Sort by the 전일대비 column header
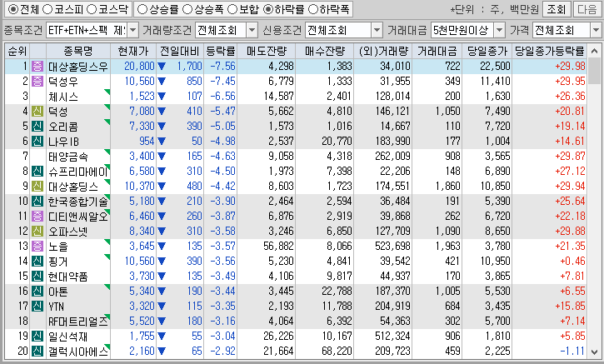 pos(180,51)
